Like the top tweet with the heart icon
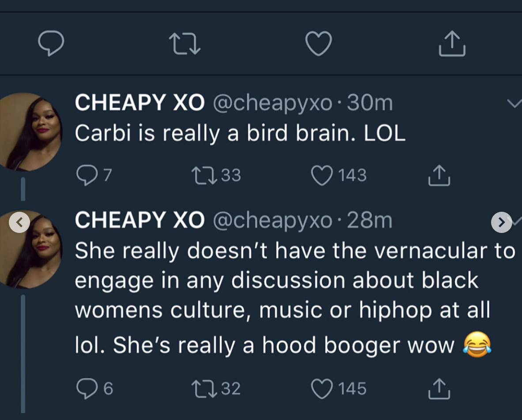The height and width of the screenshot is (420, 522). tap(318, 44)
